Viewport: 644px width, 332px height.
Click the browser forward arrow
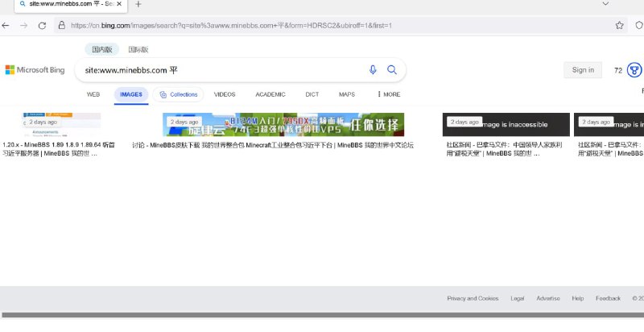24,26
